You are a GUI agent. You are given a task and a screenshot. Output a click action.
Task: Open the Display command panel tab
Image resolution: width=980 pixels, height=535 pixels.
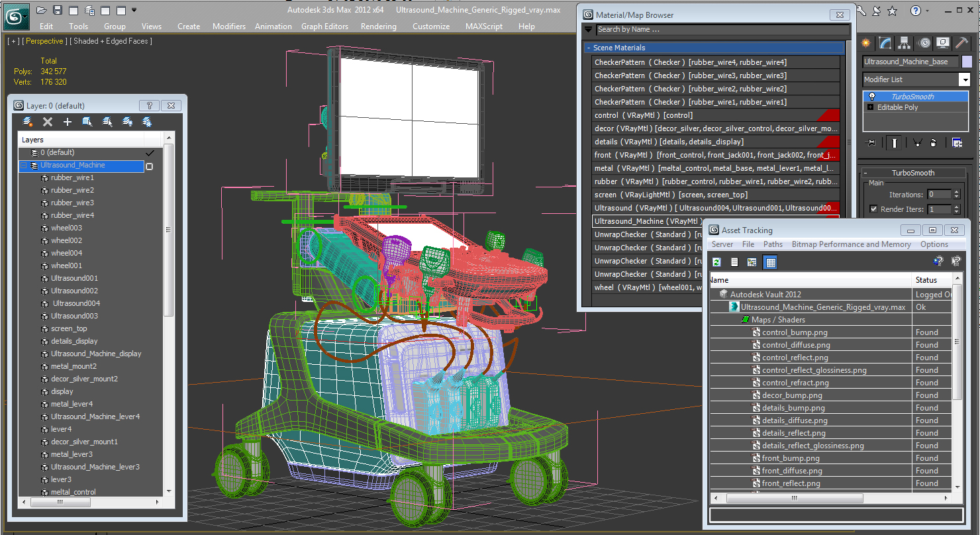click(944, 43)
